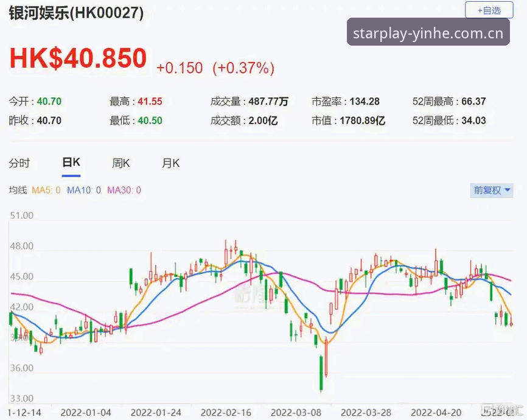
Task: Switch to the 分时 chart tab
Action: (x=19, y=163)
